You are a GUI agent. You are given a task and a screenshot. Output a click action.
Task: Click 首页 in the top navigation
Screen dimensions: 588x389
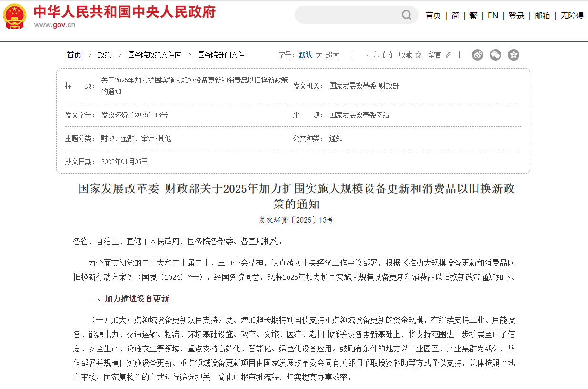point(433,16)
